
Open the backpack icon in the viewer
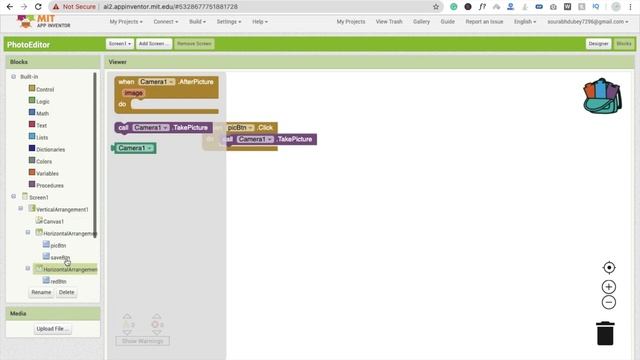click(x=602, y=96)
